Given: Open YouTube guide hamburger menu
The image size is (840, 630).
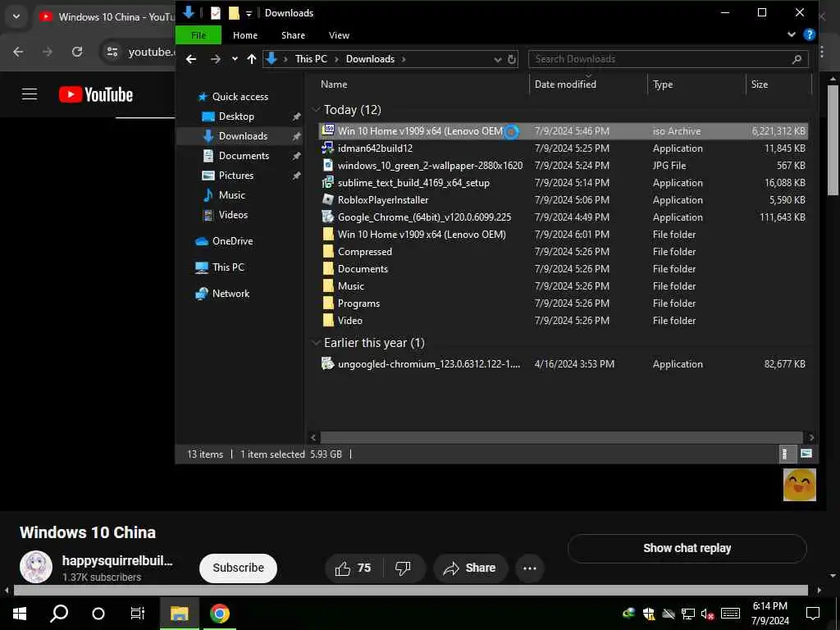Looking at the screenshot, I should coord(30,94).
